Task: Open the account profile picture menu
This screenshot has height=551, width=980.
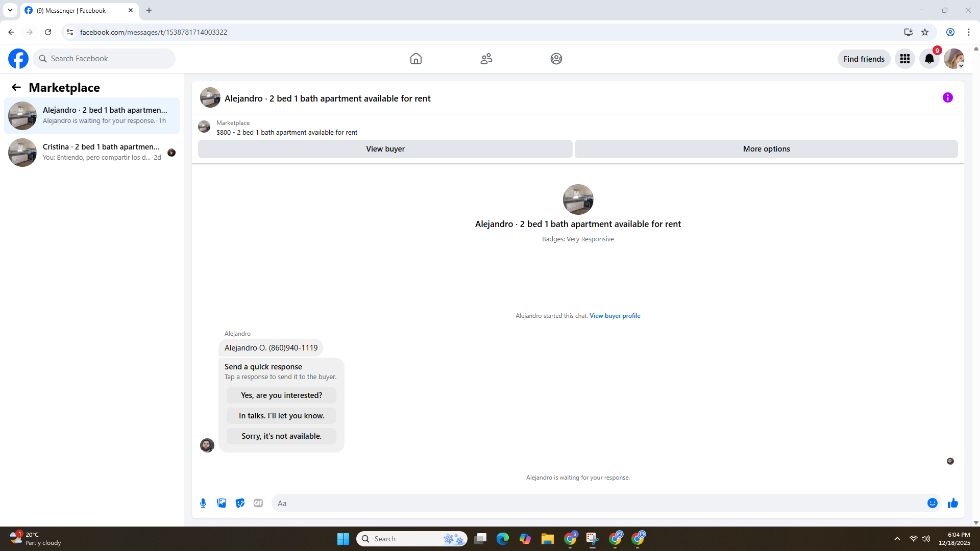Action: (953, 59)
